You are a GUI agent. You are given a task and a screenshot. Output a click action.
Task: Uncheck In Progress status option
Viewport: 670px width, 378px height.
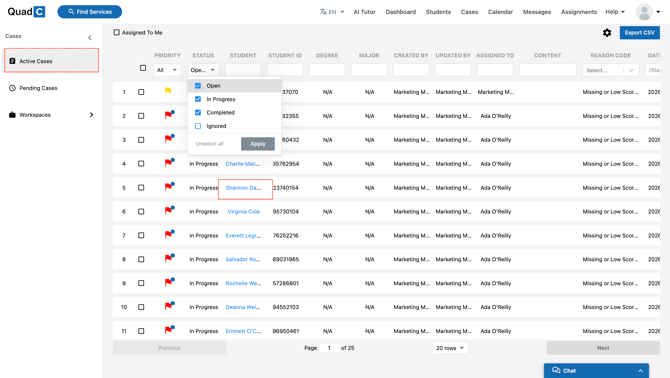[x=198, y=99]
